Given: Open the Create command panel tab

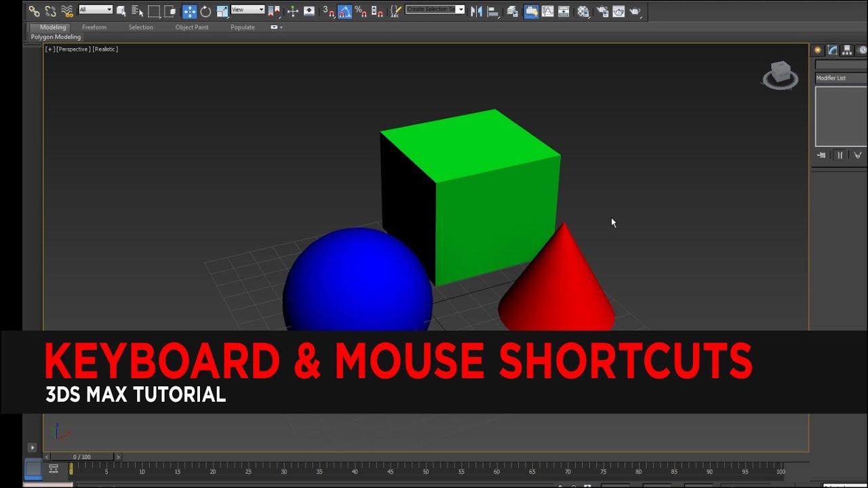Looking at the screenshot, I should 818,50.
